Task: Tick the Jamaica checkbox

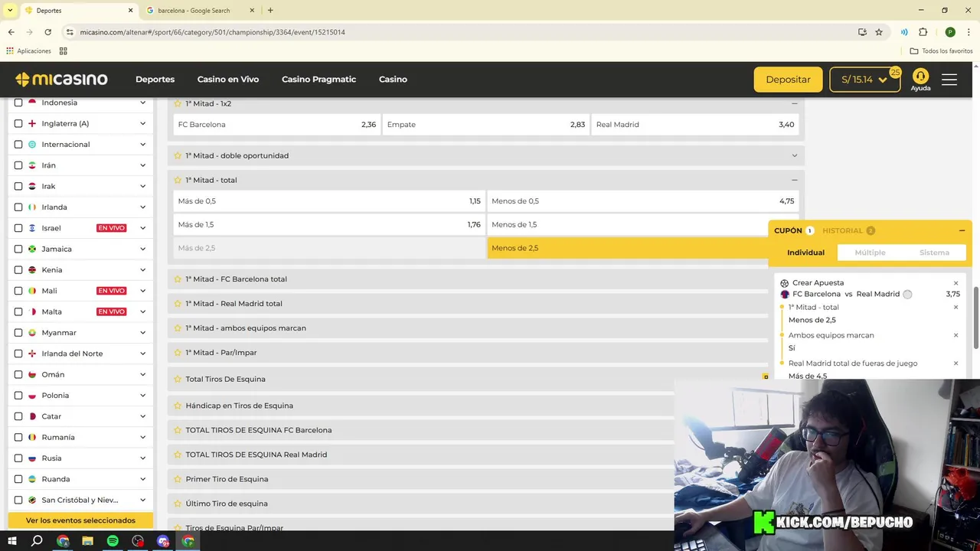Action: (18, 249)
